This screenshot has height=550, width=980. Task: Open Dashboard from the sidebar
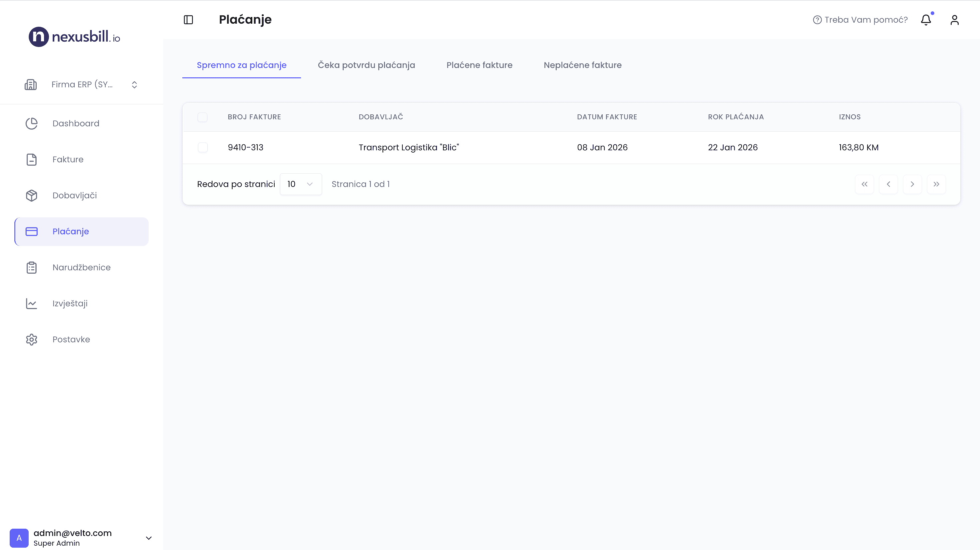(76, 123)
